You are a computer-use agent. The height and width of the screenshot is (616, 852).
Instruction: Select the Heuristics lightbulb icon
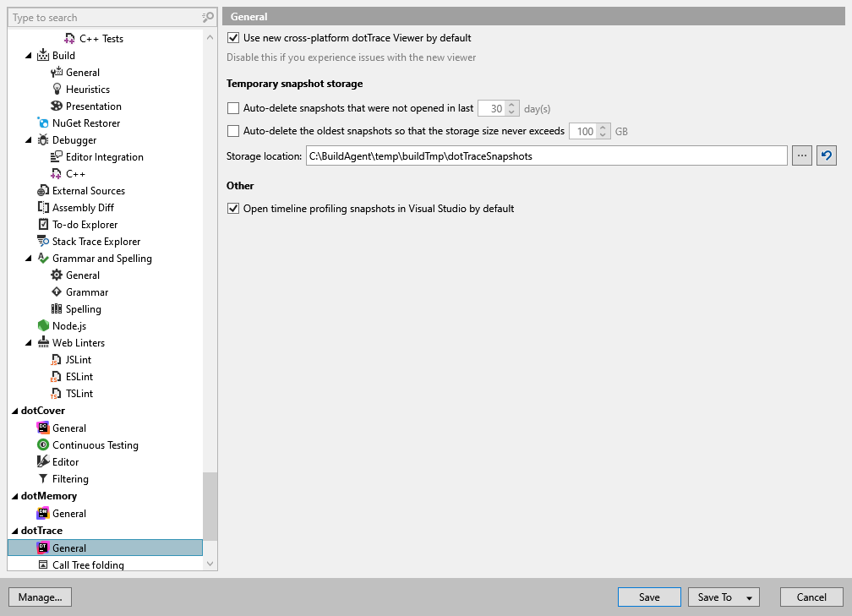point(57,89)
